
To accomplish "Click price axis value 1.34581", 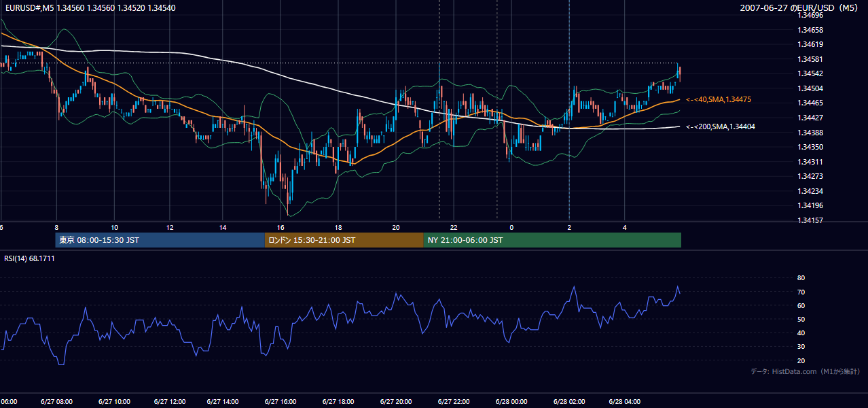I will [810, 59].
